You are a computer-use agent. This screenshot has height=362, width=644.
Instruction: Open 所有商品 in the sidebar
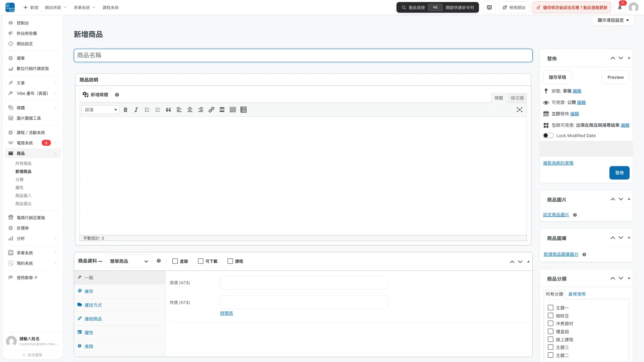click(23, 163)
